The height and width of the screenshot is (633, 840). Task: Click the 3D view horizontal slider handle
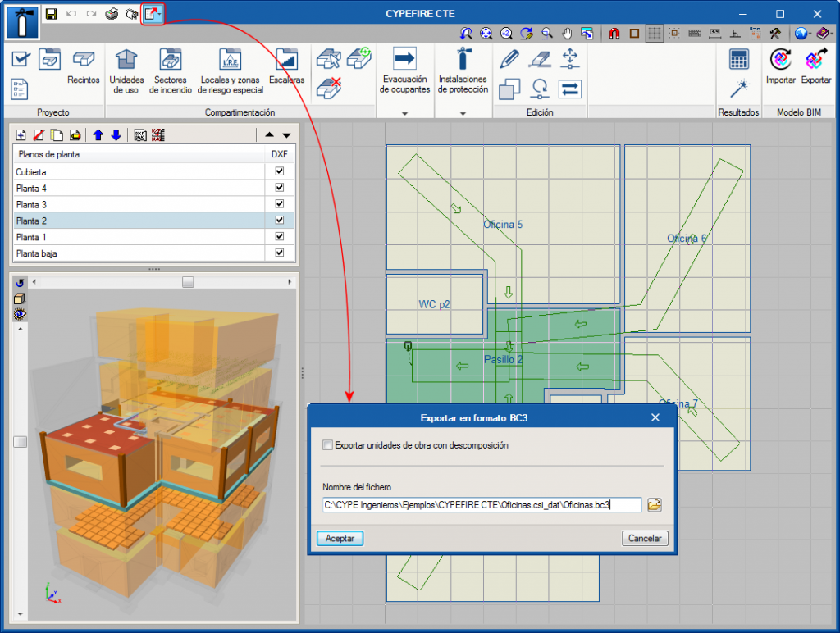(x=188, y=281)
